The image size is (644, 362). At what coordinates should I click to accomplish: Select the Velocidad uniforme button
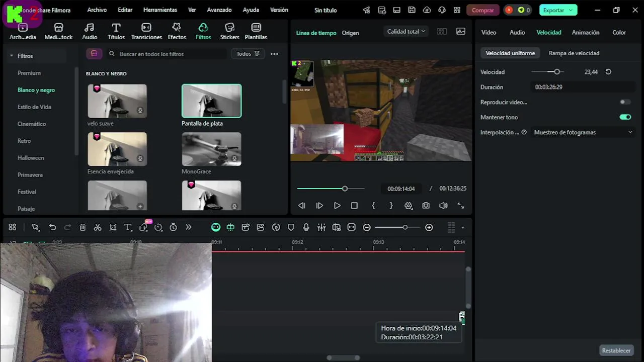point(510,53)
